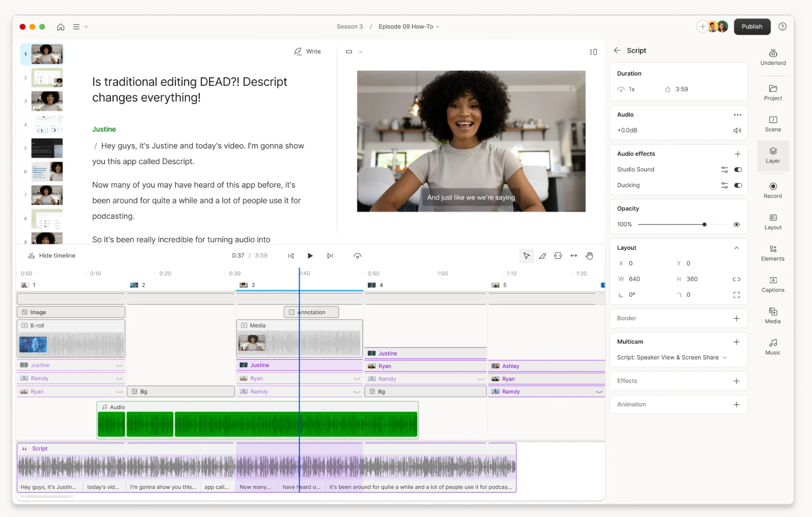Open the help question mark icon
The height and width of the screenshot is (517, 812).
[783, 26]
